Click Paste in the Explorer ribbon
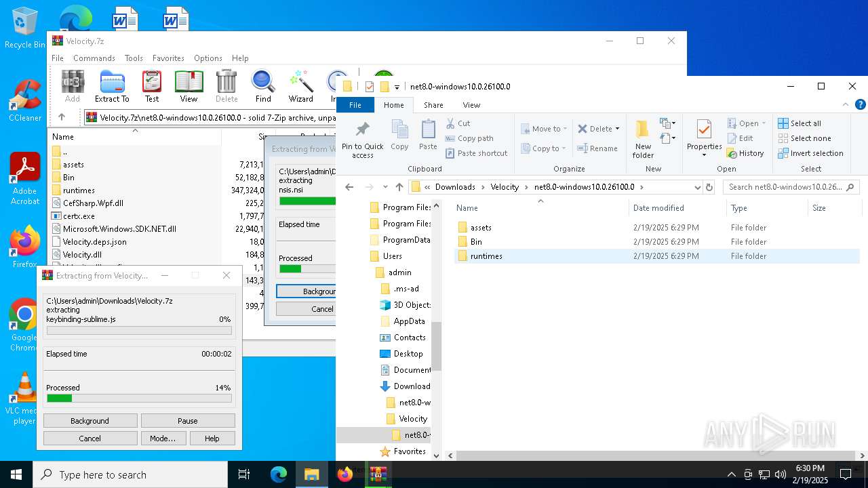This screenshot has height=488, width=868. pyautogui.click(x=428, y=136)
